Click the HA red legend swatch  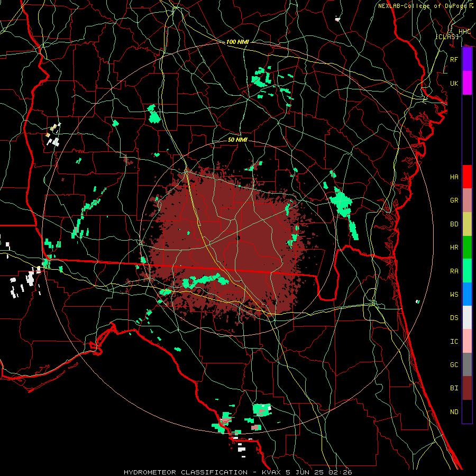click(x=467, y=177)
